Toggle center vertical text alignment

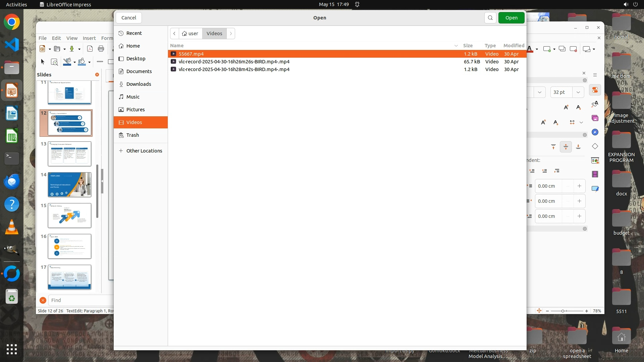pyautogui.click(x=566, y=147)
